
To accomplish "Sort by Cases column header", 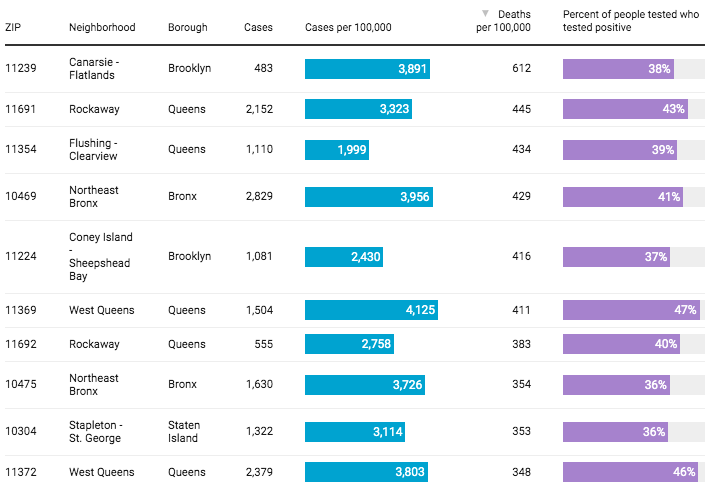I will [x=258, y=27].
